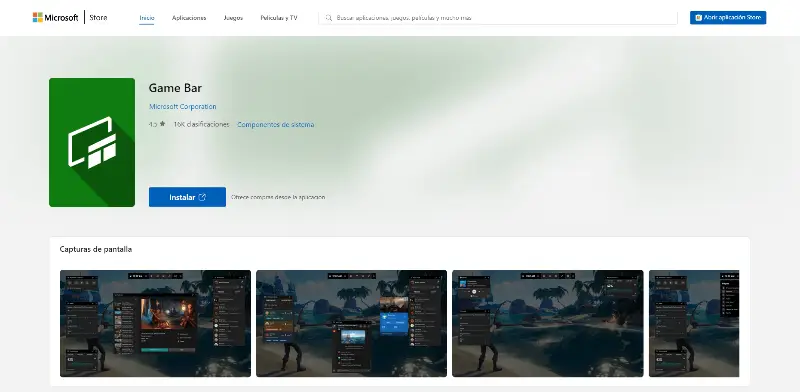Click the rating star icon
Viewport: 800px width, 392px height.
[x=162, y=124]
